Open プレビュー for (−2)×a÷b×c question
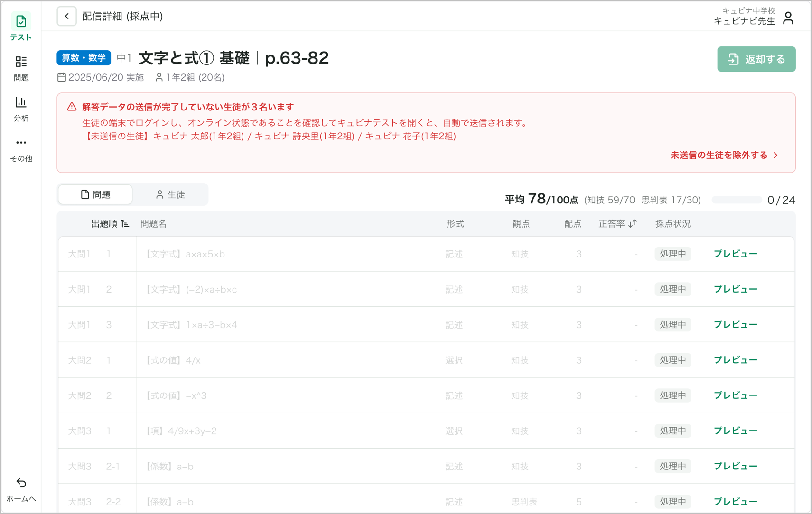 pyautogui.click(x=736, y=289)
